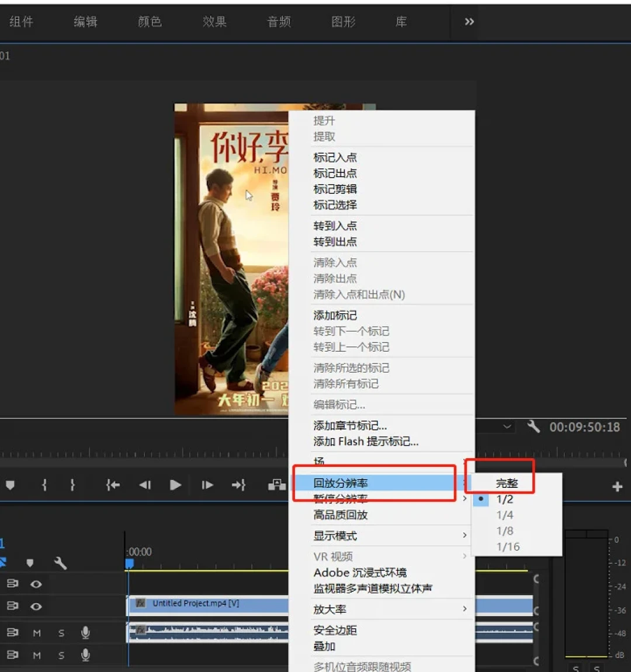
Task: Switch to the 图形 workspace tab
Action: pyautogui.click(x=343, y=22)
